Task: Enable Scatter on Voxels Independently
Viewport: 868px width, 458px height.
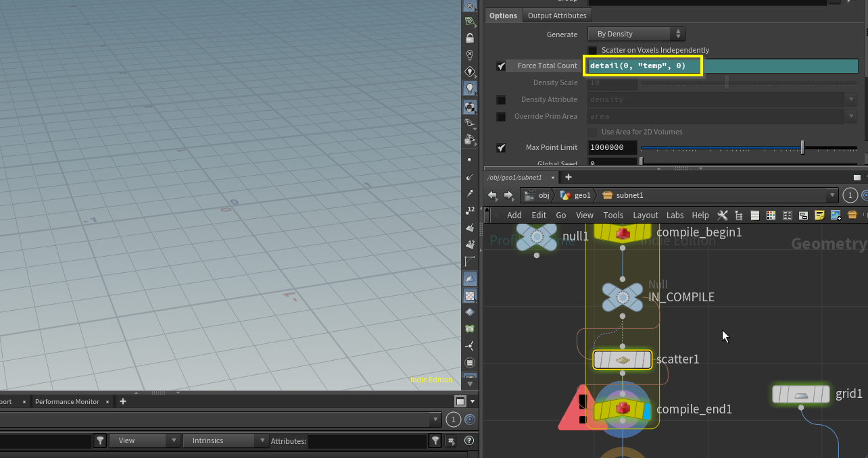Action: [x=593, y=51]
